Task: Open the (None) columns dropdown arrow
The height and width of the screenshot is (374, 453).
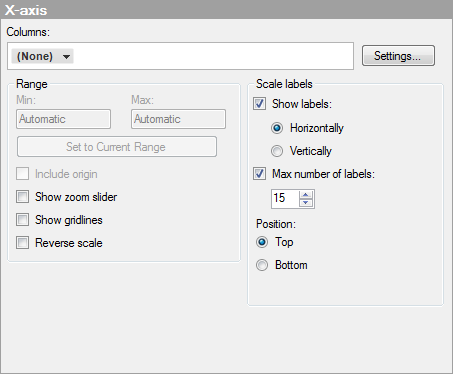Action: tap(67, 57)
